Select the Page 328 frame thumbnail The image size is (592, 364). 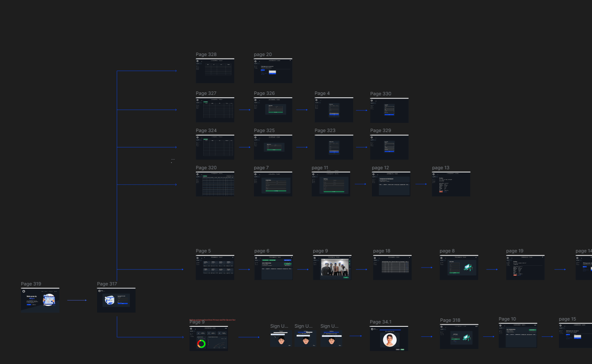click(x=215, y=71)
